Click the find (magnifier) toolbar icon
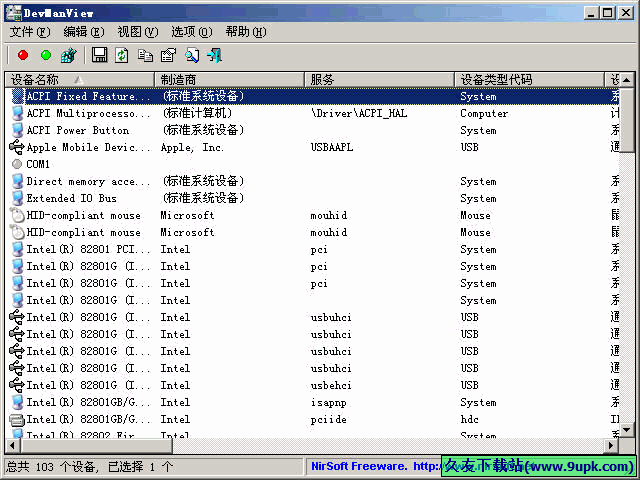 [192, 55]
